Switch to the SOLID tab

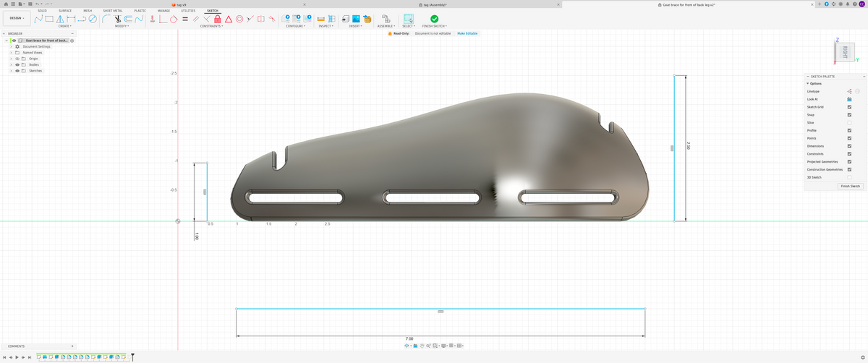click(42, 11)
